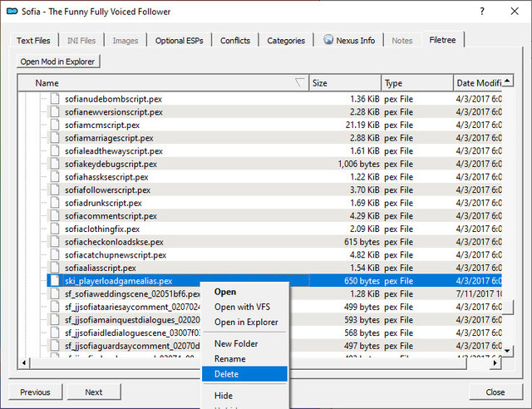Viewport: 532px width, 409px height.
Task: Select the Filetree tab
Action: tap(442, 40)
